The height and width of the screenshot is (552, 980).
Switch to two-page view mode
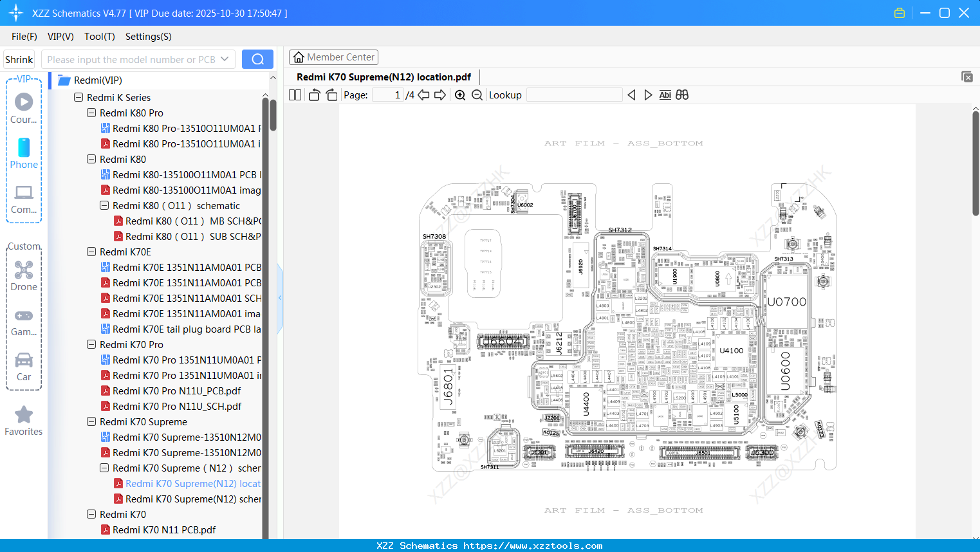294,95
